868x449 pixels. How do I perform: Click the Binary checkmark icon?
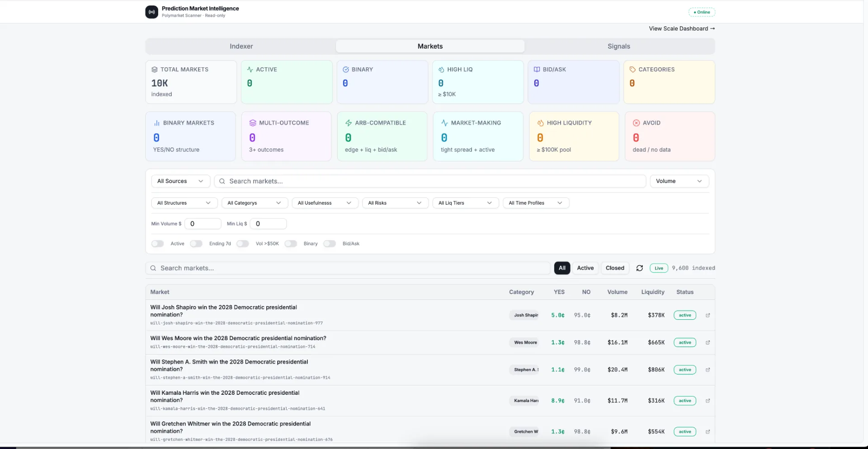pyautogui.click(x=346, y=70)
